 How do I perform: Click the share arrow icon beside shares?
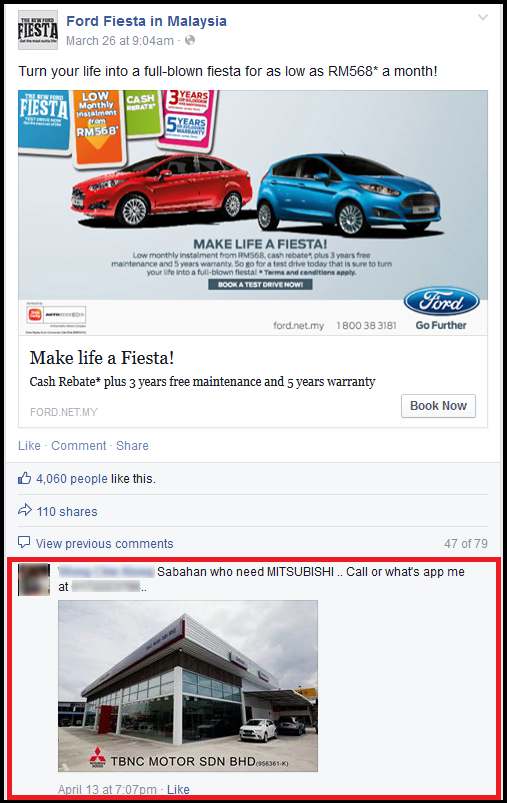25,510
